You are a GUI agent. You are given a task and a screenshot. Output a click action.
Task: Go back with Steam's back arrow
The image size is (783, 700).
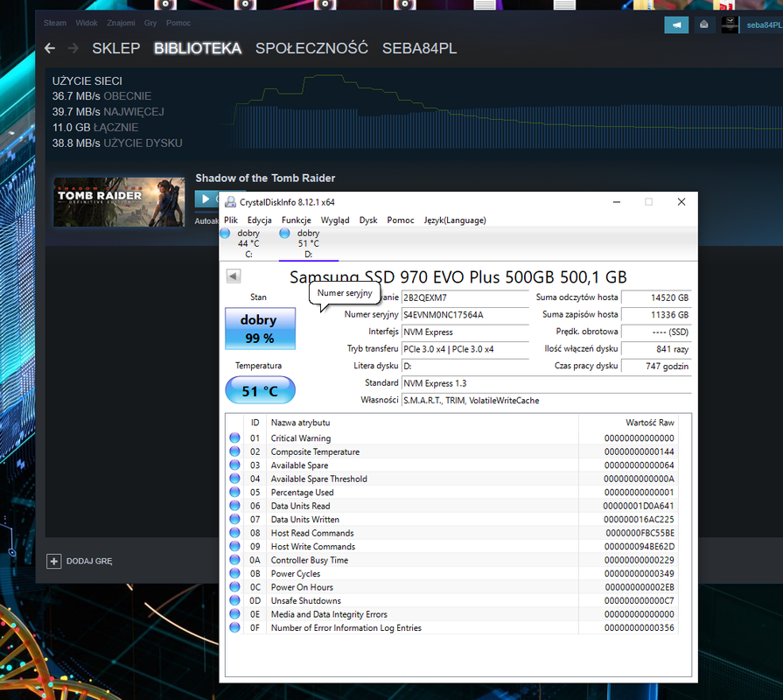coord(50,48)
